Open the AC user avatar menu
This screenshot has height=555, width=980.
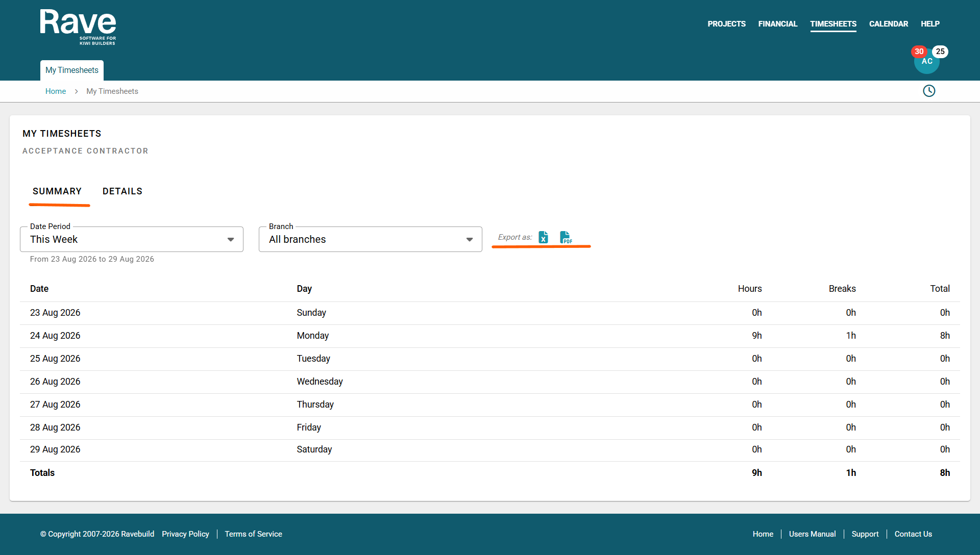coord(927,62)
